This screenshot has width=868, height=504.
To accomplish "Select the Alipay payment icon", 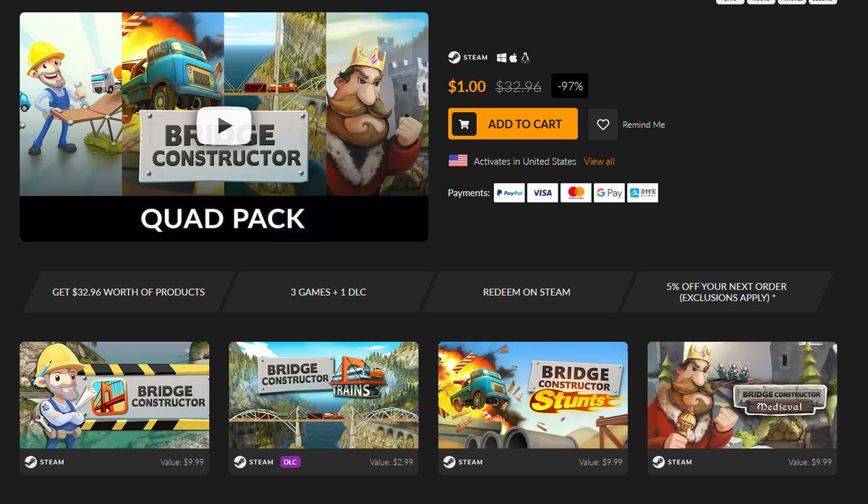I will 642,192.
